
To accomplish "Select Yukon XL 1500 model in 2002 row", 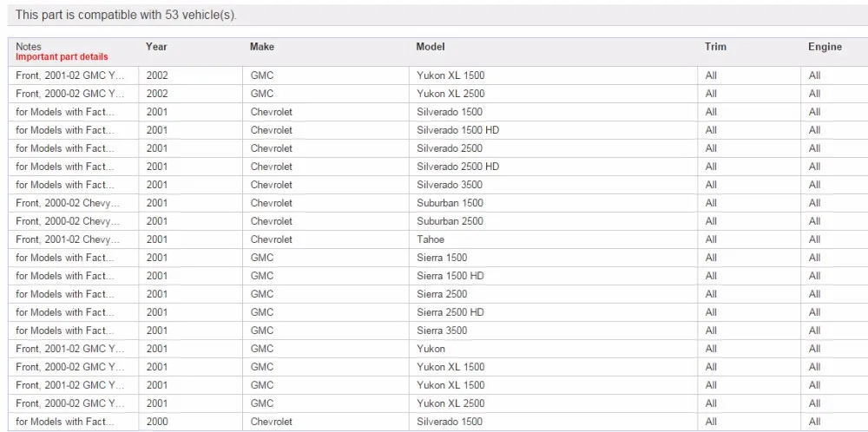I will click(450, 75).
